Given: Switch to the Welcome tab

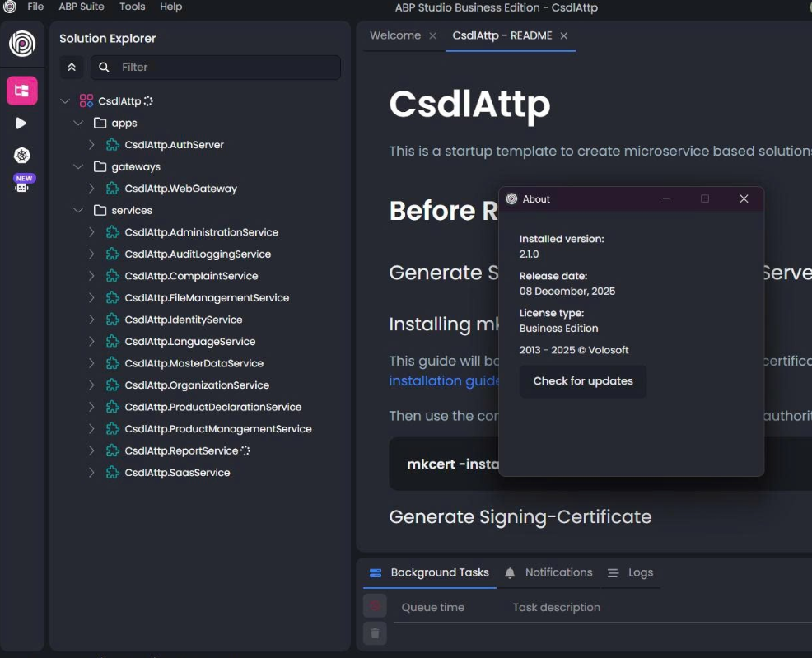Looking at the screenshot, I should pos(395,35).
